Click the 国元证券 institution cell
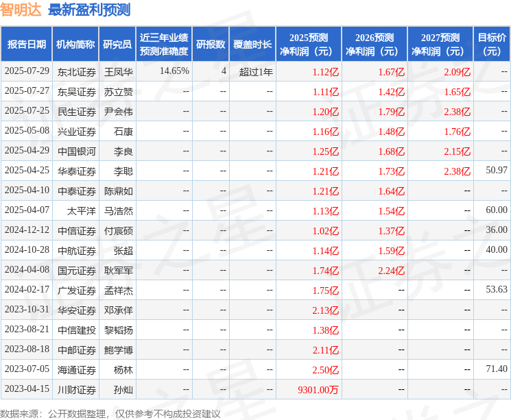This screenshot has height=420, width=511. click(77, 271)
